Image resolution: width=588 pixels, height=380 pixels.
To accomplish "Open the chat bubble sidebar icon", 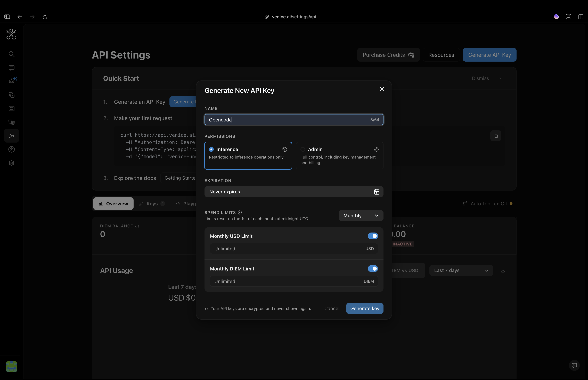I will point(11,68).
